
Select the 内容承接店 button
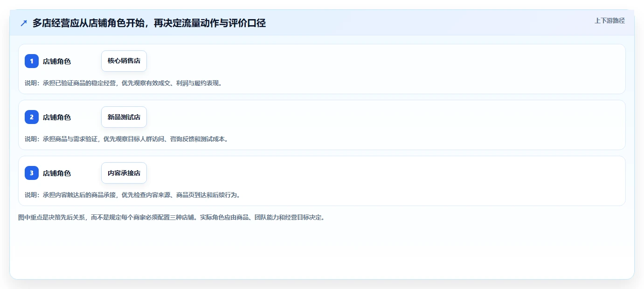click(x=124, y=173)
